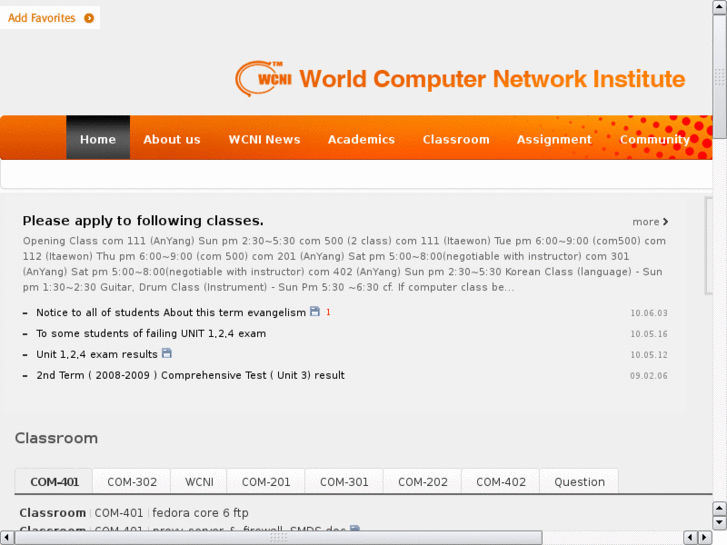Click the Add Favorites link
727x545 pixels.
pyautogui.click(x=41, y=18)
